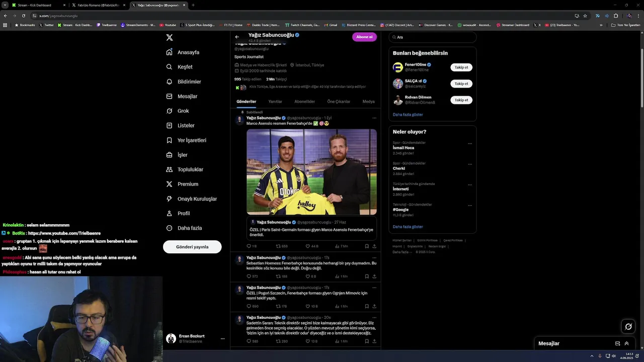This screenshot has height=362, width=644.
Task: Show more trends under Neler oluyor
Action: coord(408,227)
